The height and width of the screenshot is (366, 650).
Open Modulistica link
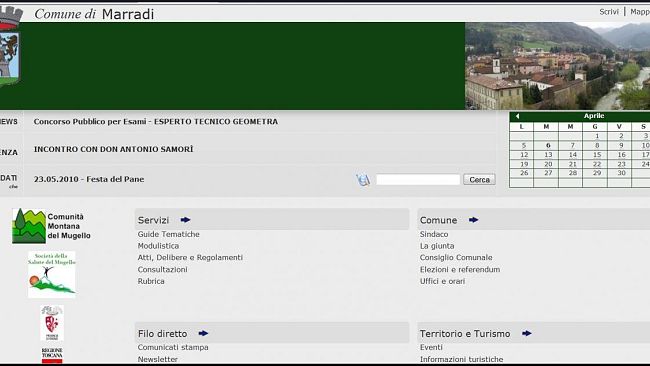pyautogui.click(x=158, y=246)
